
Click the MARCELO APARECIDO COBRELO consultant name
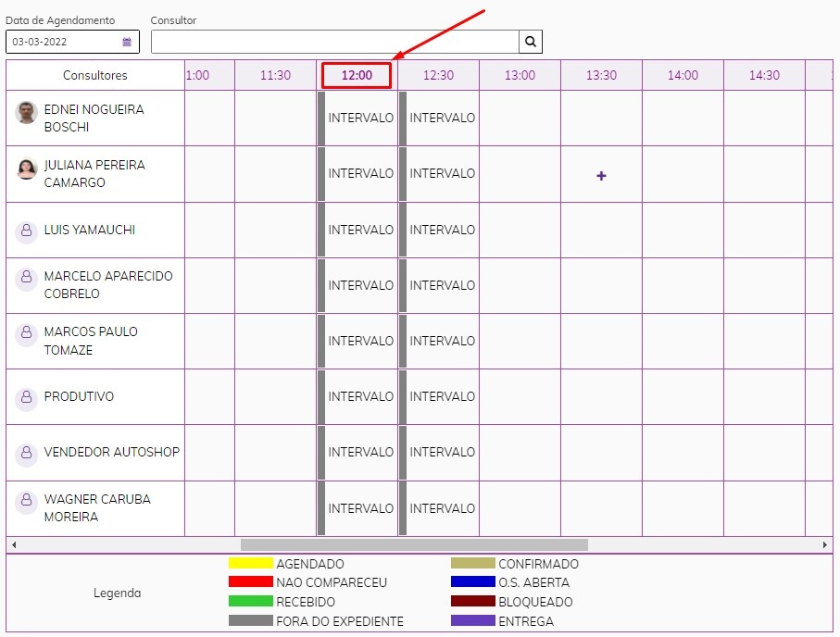click(x=108, y=284)
